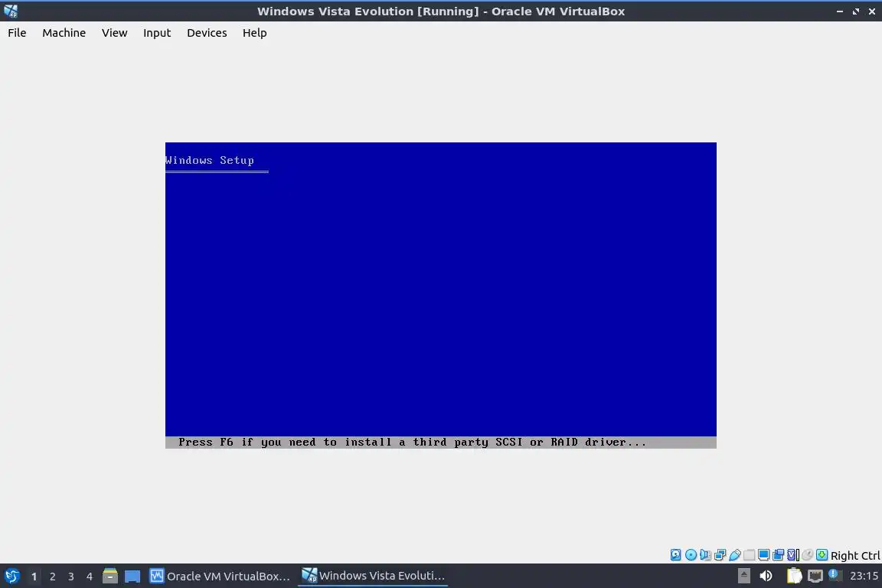Click the display indicator icon
The width and height of the screenshot is (882, 588).
coord(763,555)
